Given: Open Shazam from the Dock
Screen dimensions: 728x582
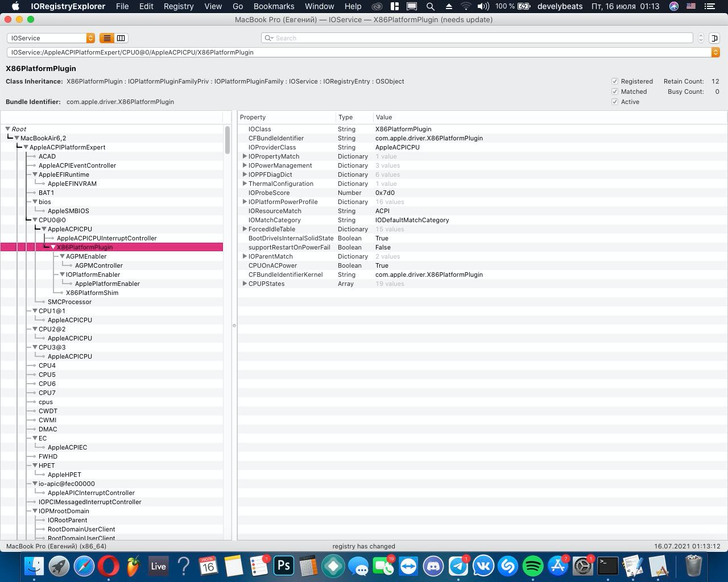Looking at the screenshot, I should coord(508,566).
